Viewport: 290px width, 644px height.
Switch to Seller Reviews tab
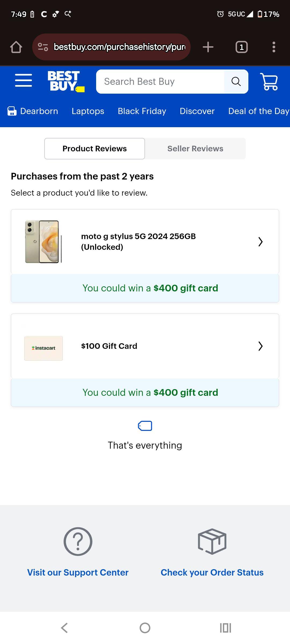pyautogui.click(x=195, y=149)
